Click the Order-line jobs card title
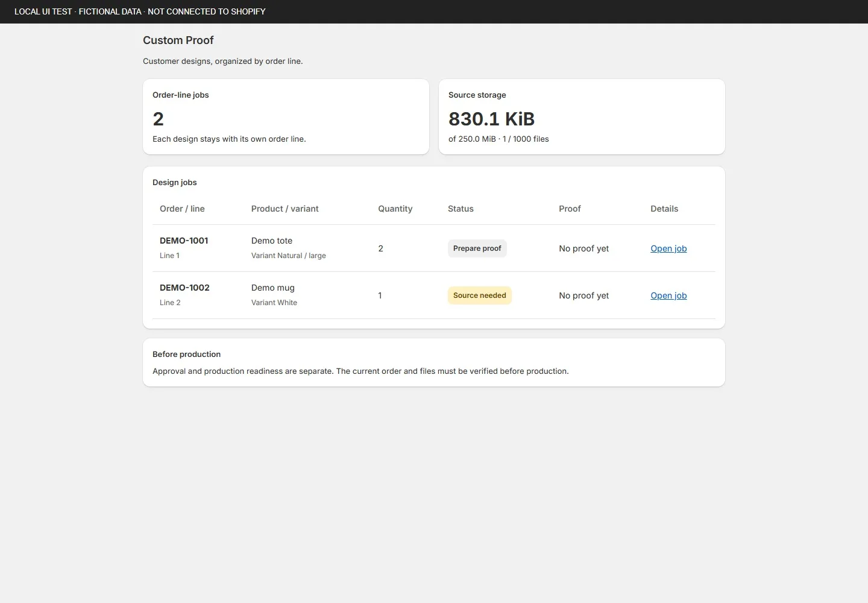Screen dimensions: 868x603 coord(181,95)
